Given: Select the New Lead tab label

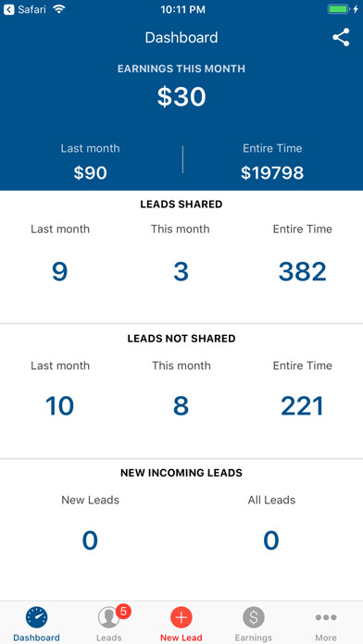Looking at the screenshot, I should point(181,638).
